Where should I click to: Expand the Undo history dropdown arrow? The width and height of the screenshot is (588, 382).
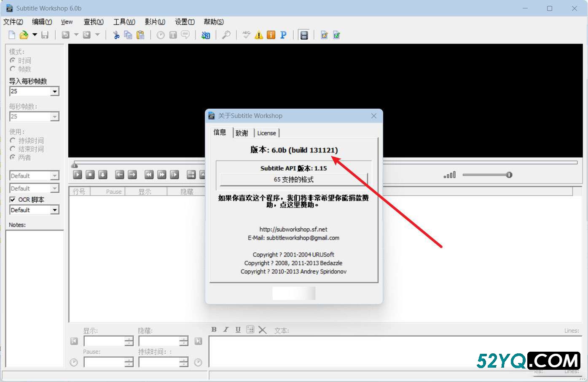pos(76,35)
